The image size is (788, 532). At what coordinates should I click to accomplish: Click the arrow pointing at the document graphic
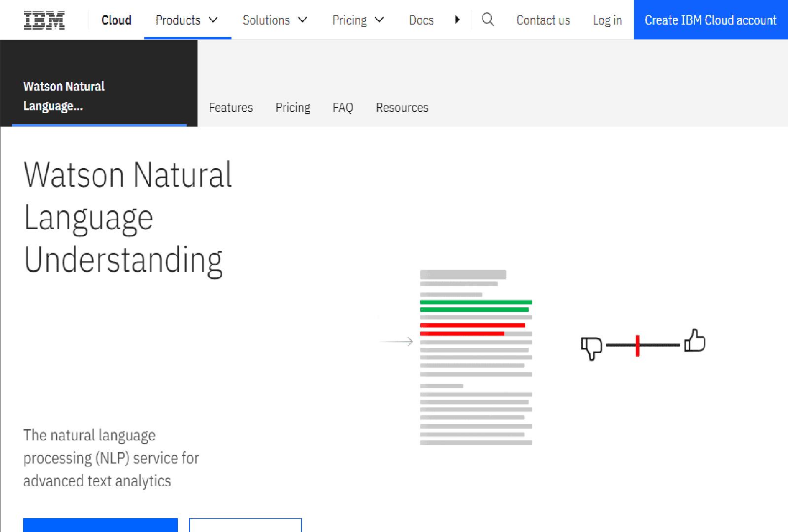pyautogui.click(x=396, y=341)
